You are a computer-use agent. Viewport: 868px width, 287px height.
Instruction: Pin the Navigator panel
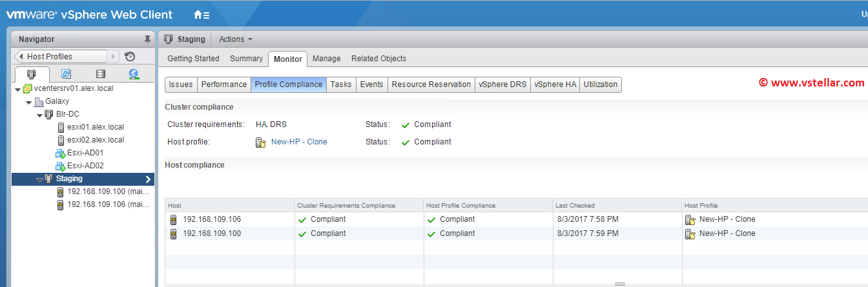(147, 39)
